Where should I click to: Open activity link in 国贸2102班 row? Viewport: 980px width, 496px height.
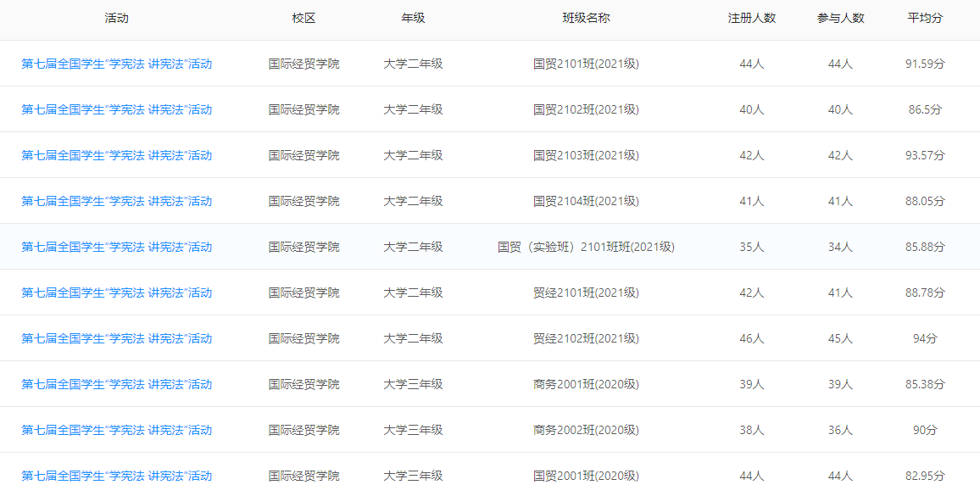(117, 109)
